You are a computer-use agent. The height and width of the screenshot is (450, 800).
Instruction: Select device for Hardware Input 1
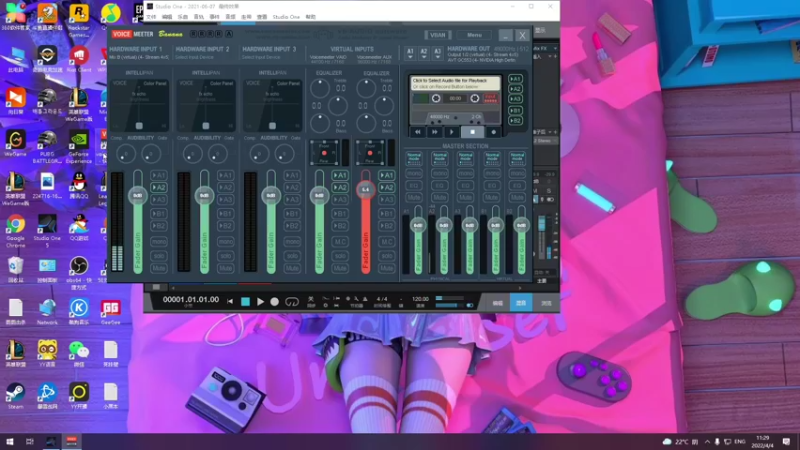click(x=138, y=57)
